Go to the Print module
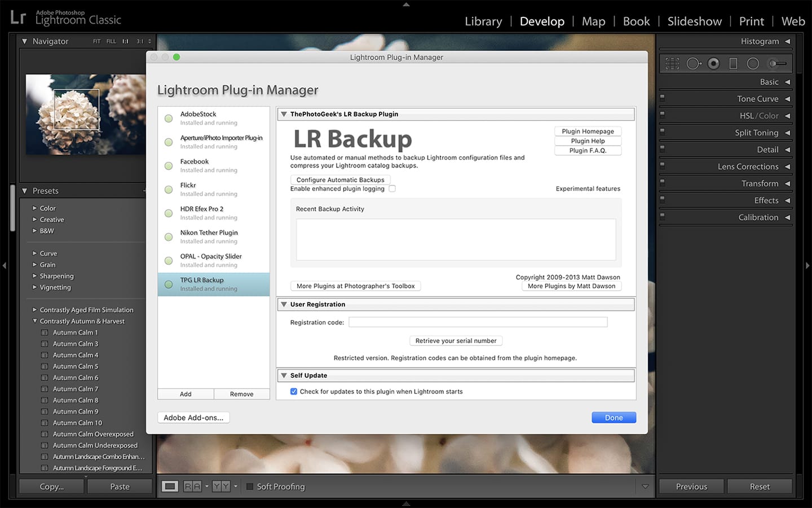 pos(751,21)
